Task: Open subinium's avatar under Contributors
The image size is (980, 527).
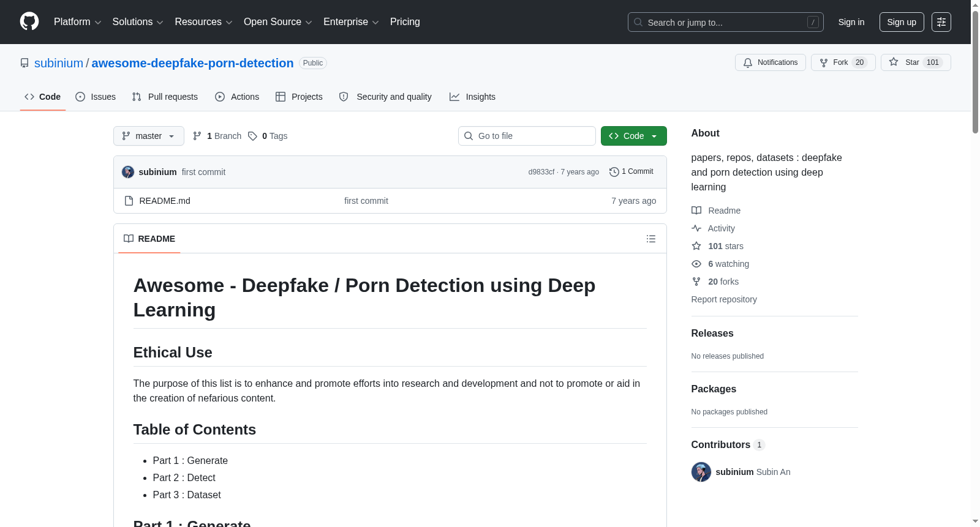Action: (701, 472)
